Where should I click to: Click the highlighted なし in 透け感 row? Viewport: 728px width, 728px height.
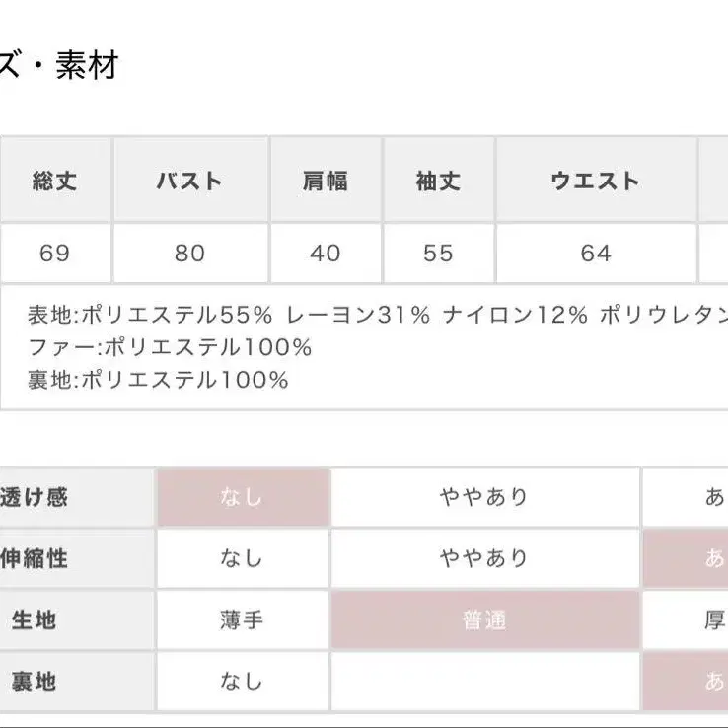[242, 497]
